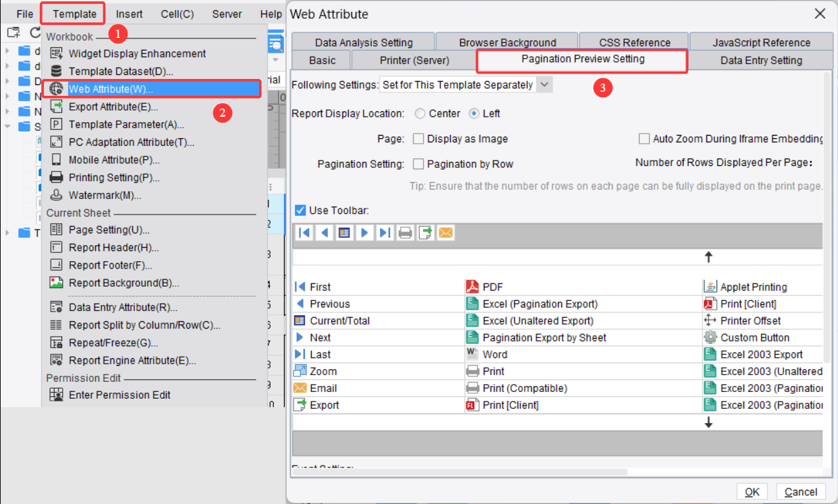The height and width of the screenshot is (504, 838).
Task: Select Excel (Pagination Export) entry
Action: pyautogui.click(x=532, y=304)
